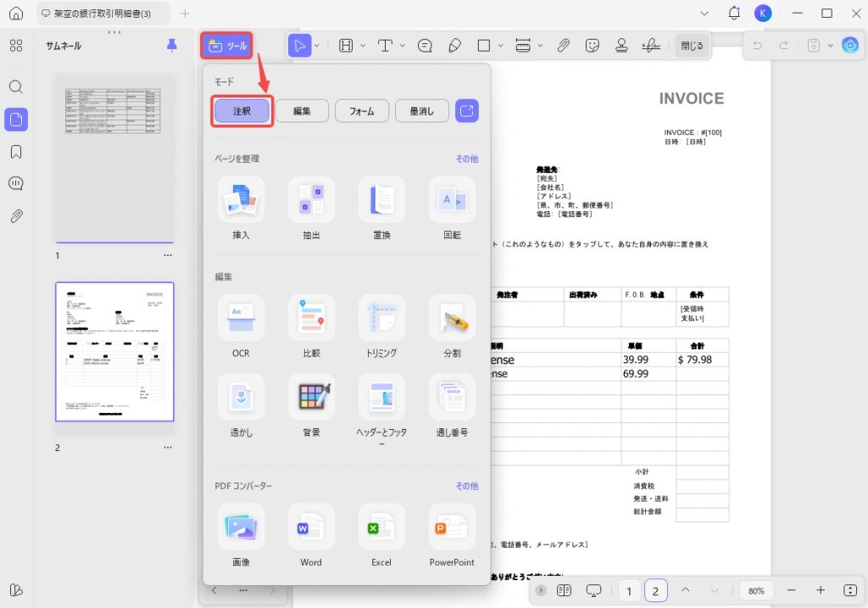Expand the selection tool dropdown arrow

coord(317,46)
